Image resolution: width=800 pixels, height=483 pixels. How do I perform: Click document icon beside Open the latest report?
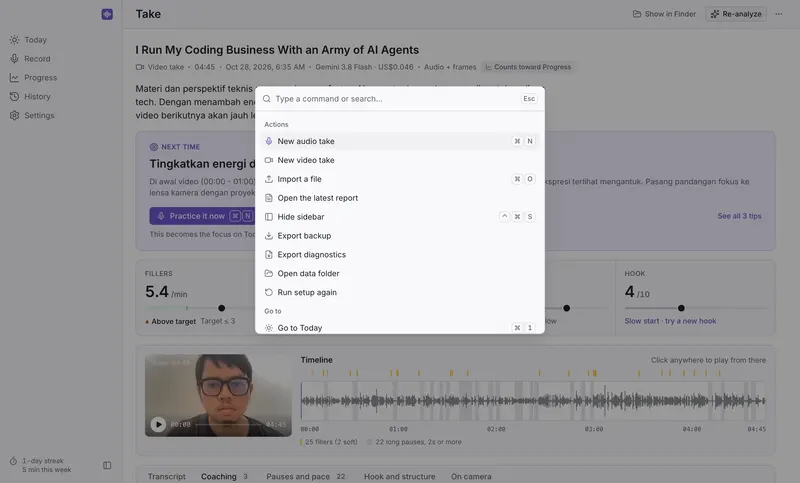tap(269, 198)
